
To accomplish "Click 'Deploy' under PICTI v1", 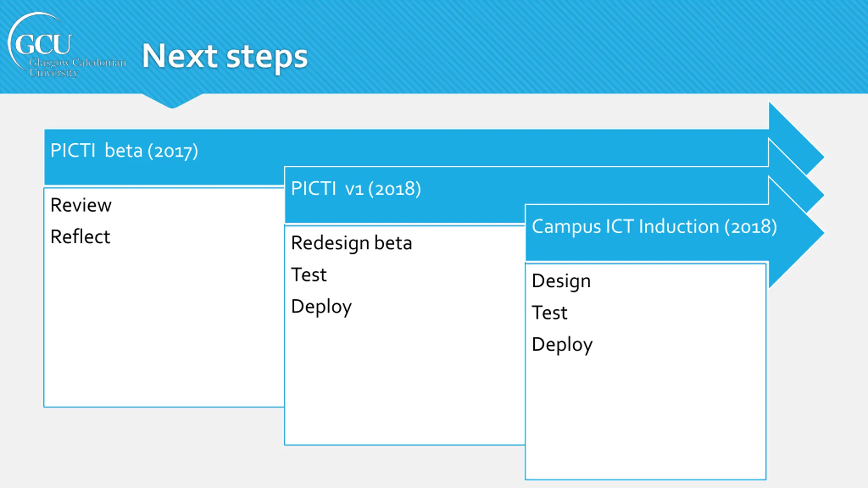I will 321,307.
